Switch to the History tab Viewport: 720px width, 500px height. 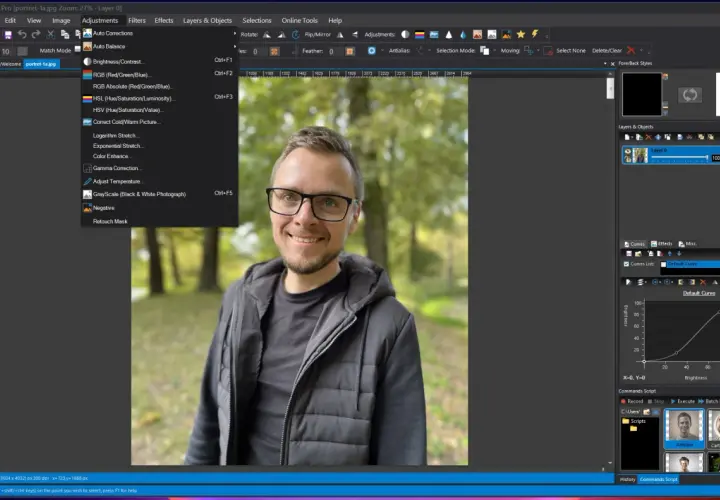[x=627, y=479]
